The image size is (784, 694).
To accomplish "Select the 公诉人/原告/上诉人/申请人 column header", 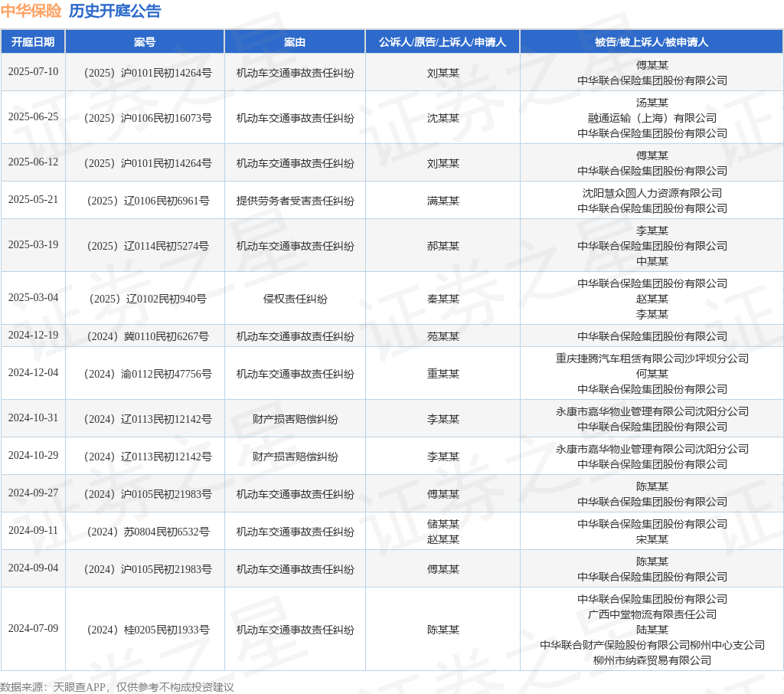I will [x=443, y=42].
